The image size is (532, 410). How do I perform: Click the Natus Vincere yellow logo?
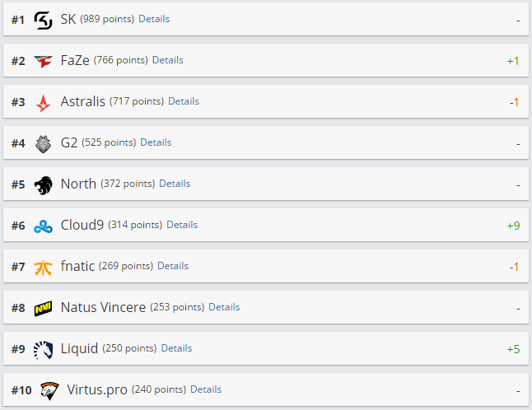(44, 308)
